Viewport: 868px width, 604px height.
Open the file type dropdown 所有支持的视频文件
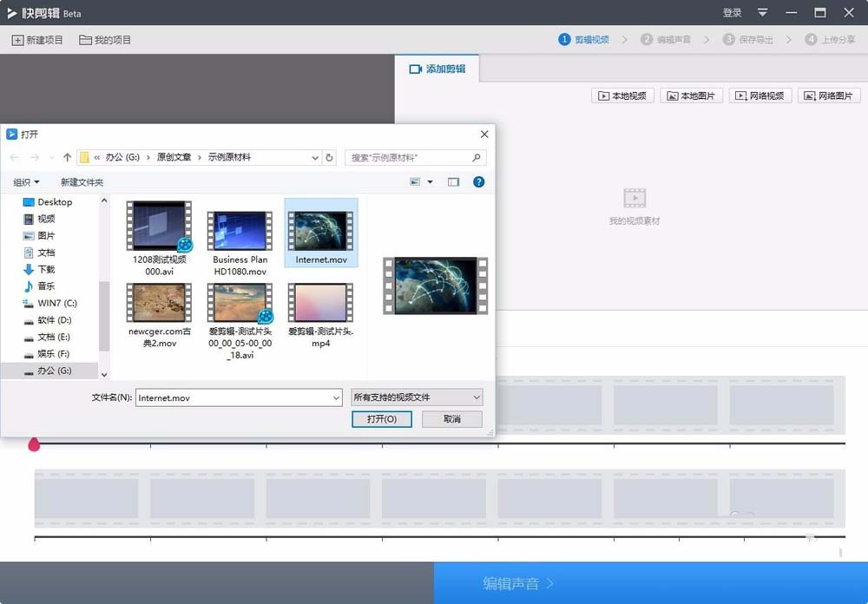pyautogui.click(x=417, y=397)
